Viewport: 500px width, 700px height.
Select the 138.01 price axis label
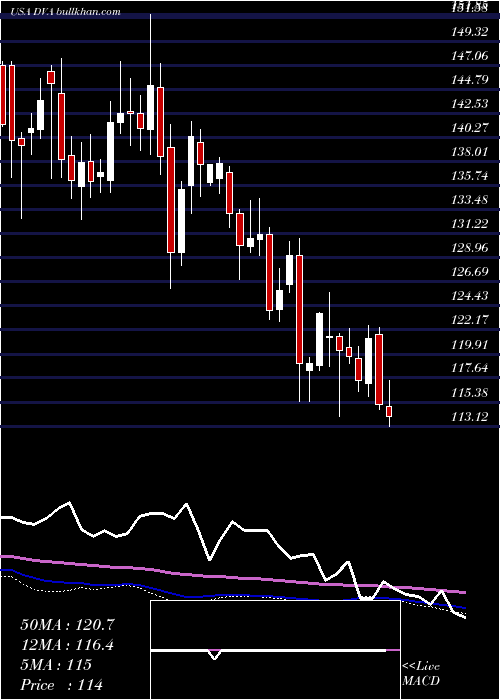coord(470,152)
